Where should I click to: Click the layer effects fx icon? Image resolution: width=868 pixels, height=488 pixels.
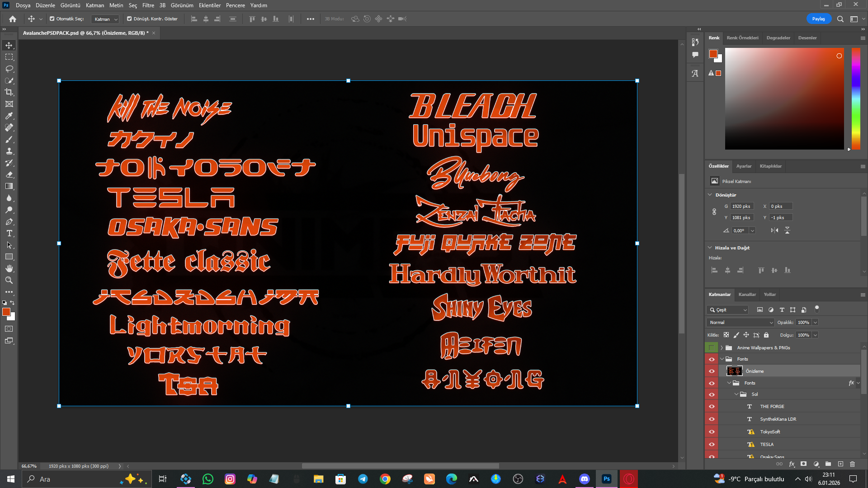(792, 464)
